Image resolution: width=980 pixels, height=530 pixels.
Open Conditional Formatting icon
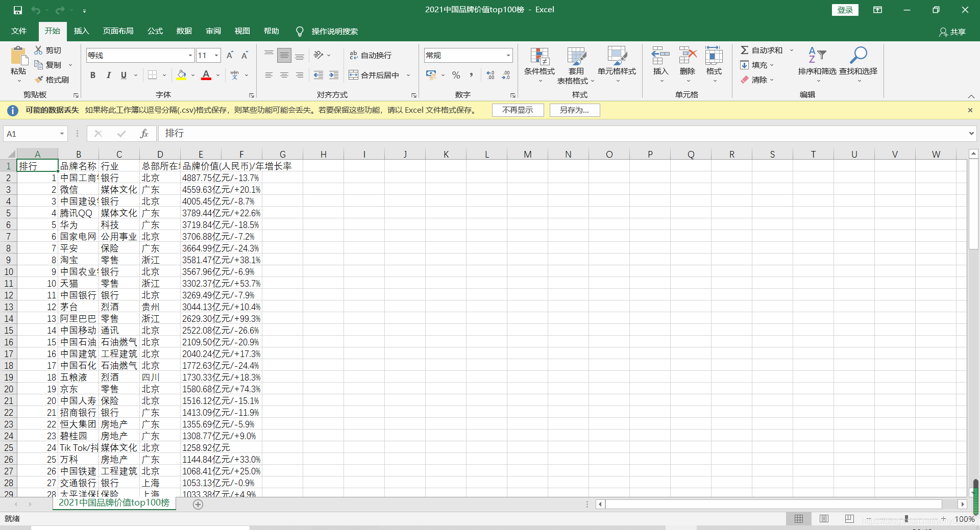coord(540,56)
